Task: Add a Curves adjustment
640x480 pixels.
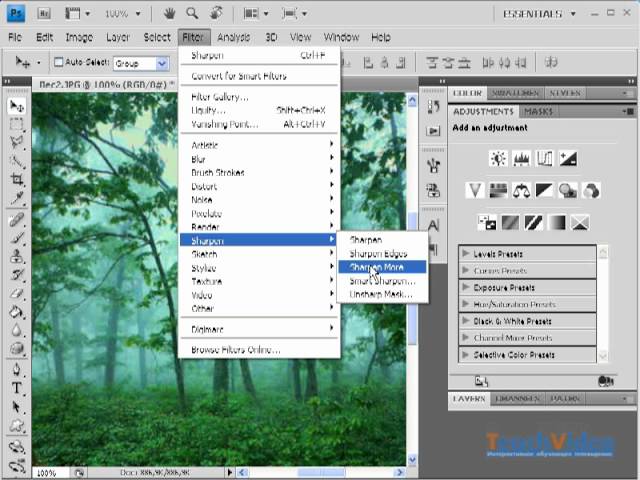Action: (x=544, y=158)
